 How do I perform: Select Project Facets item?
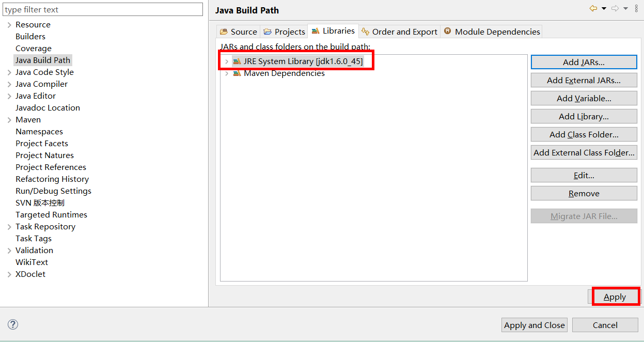(x=42, y=144)
